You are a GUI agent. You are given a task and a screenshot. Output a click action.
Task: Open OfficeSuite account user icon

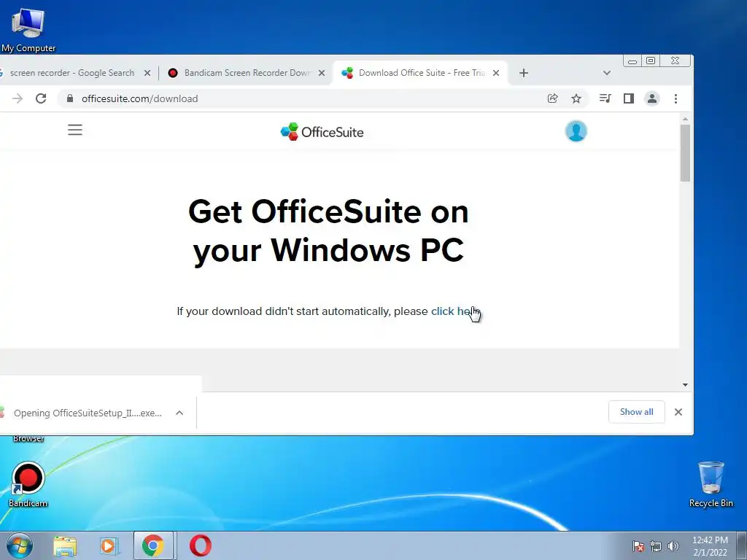tap(576, 131)
